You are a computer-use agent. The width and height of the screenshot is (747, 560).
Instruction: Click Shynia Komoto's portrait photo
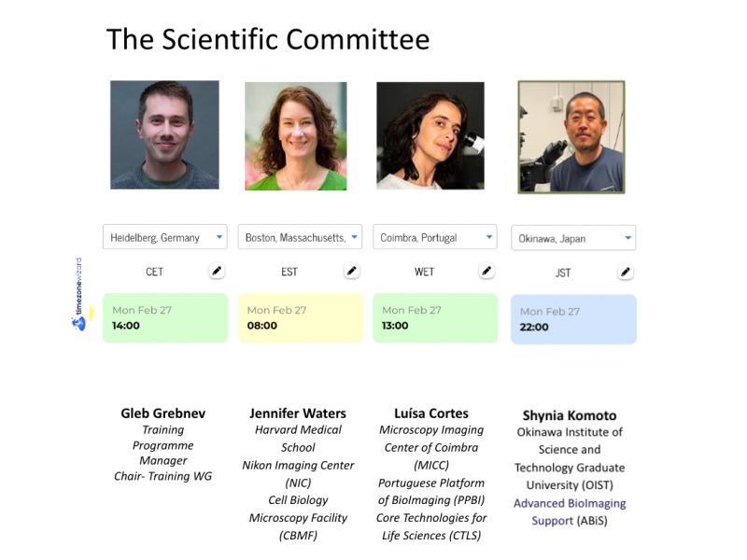(571, 137)
